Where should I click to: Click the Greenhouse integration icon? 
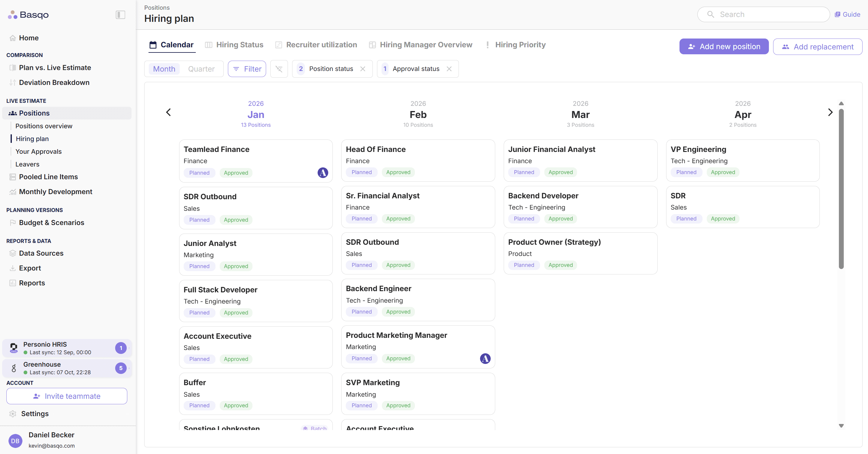point(14,368)
